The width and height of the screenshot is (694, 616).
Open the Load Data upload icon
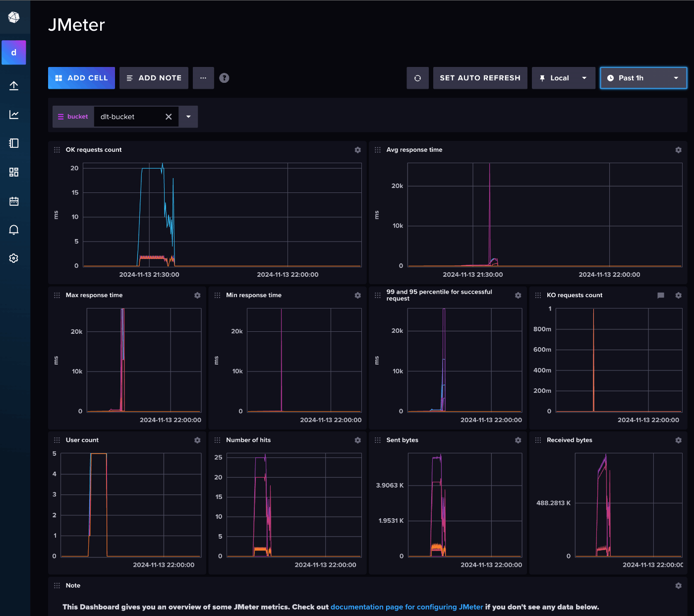click(x=14, y=86)
